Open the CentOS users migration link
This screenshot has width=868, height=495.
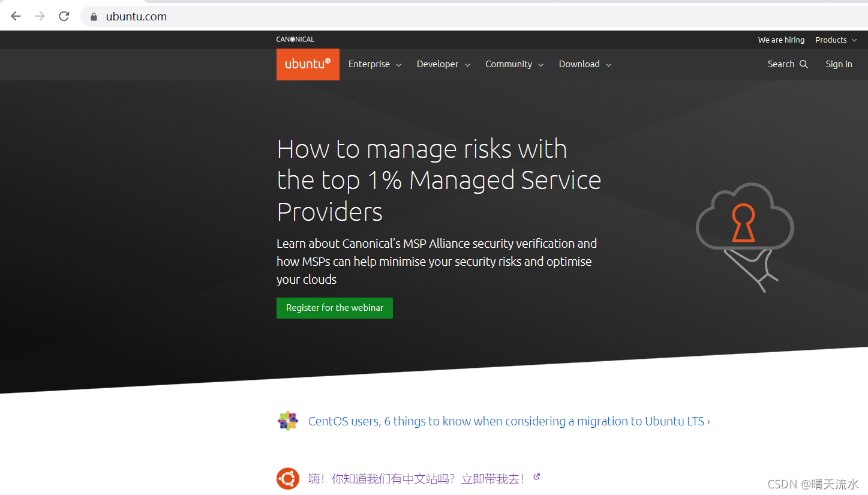[x=509, y=421]
